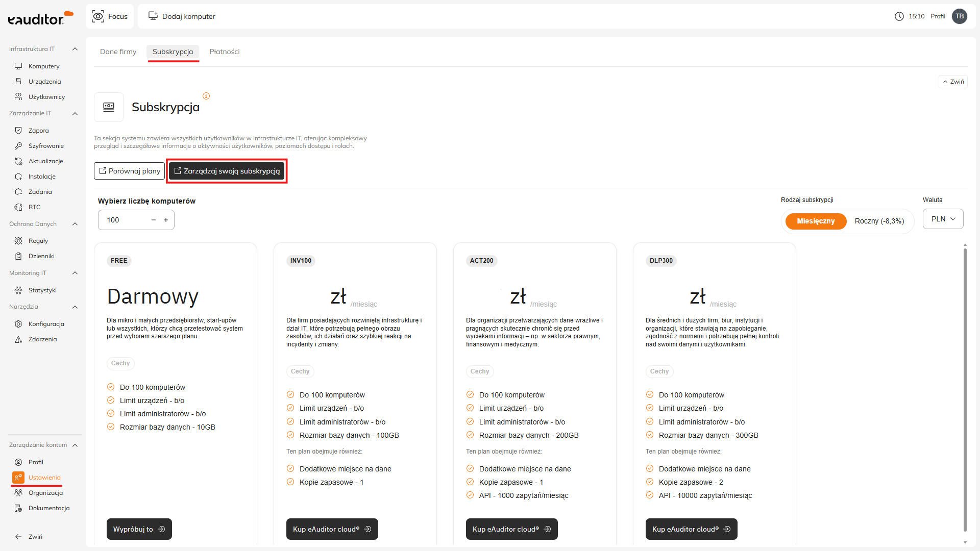
Task: Open Statystyki monitoring page
Action: [x=42, y=290]
